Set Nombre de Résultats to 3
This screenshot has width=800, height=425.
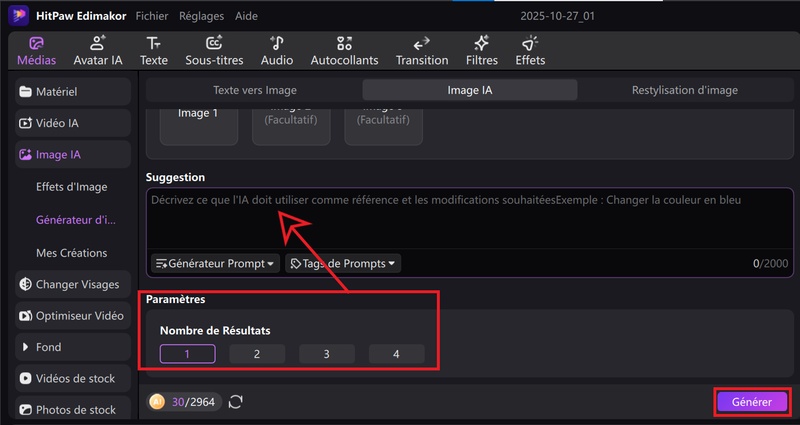coord(326,354)
